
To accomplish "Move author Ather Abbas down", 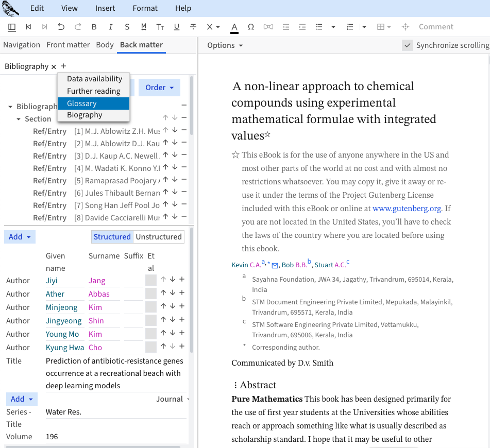I will click(173, 293).
